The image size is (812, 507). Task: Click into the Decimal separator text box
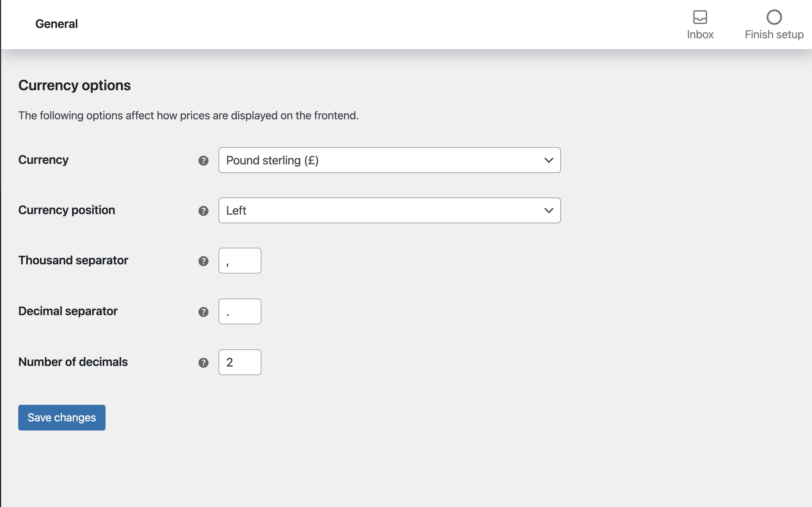(x=240, y=311)
